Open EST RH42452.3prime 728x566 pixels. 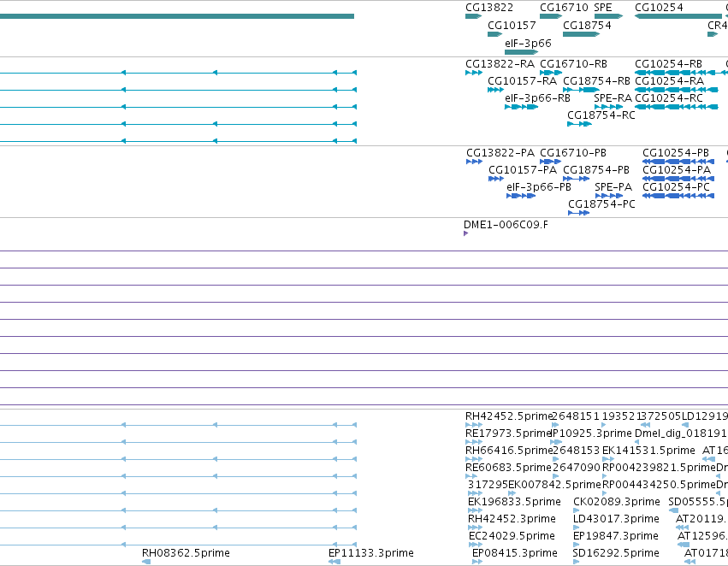tap(512, 519)
